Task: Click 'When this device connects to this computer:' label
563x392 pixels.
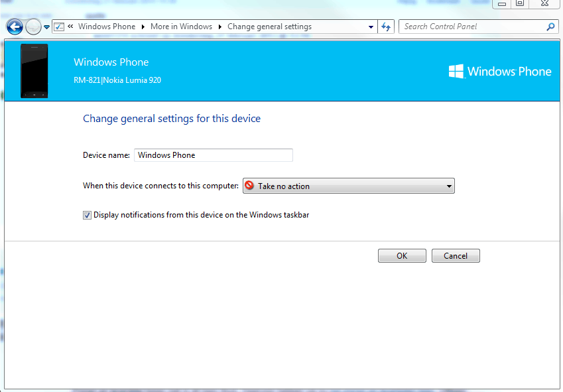Action: pos(160,186)
